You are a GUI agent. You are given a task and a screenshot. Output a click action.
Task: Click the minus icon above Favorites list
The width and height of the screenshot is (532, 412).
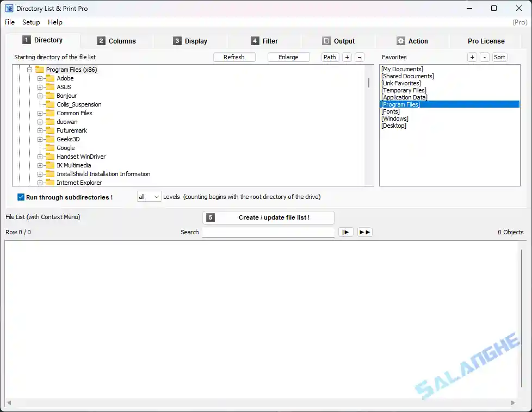pos(485,57)
